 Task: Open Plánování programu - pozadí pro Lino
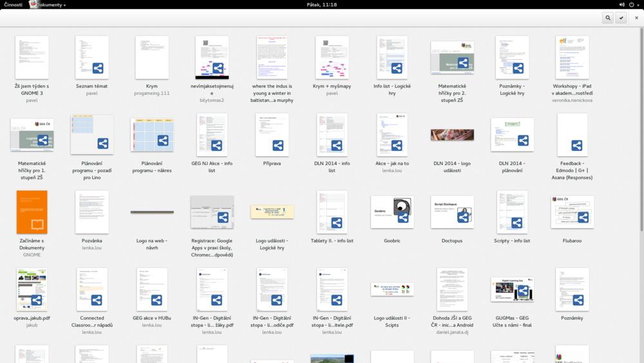pyautogui.click(x=92, y=135)
